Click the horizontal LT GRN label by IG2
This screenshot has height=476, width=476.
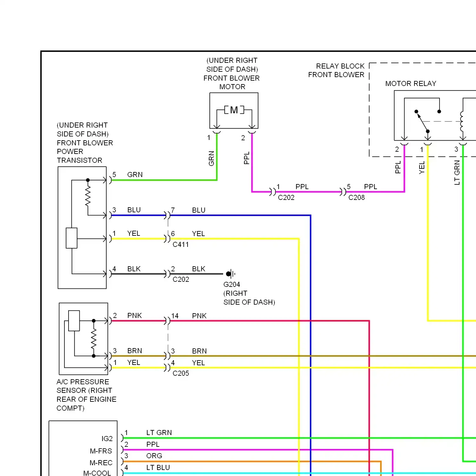[x=159, y=433]
